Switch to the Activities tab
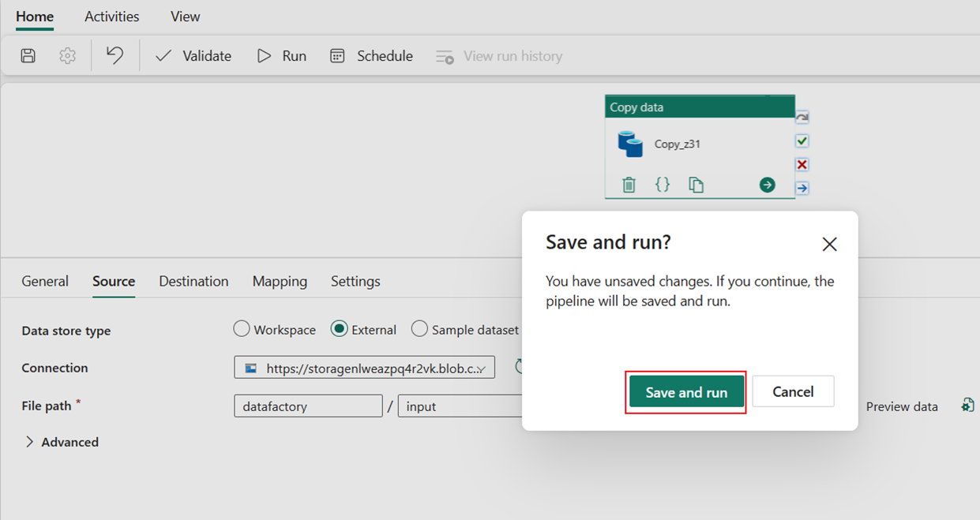 [111, 16]
